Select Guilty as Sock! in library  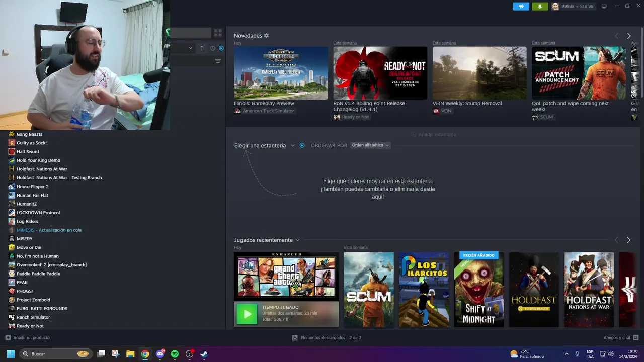point(31,143)
